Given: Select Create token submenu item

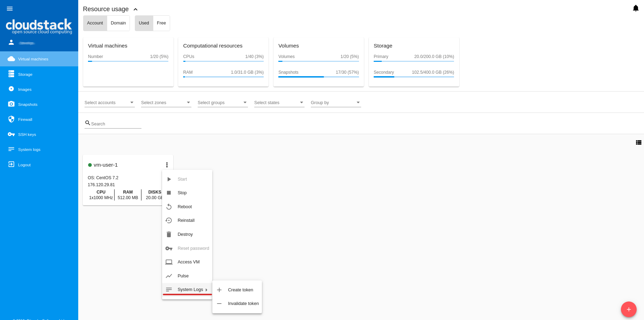Looking at the screenshot, I should coord(237,290).
